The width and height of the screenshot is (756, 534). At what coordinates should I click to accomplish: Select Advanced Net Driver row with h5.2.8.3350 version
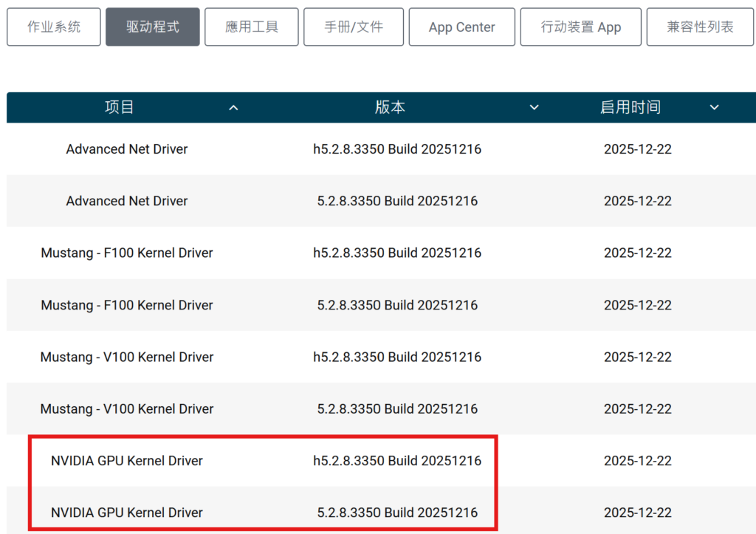tap(127, 149)
